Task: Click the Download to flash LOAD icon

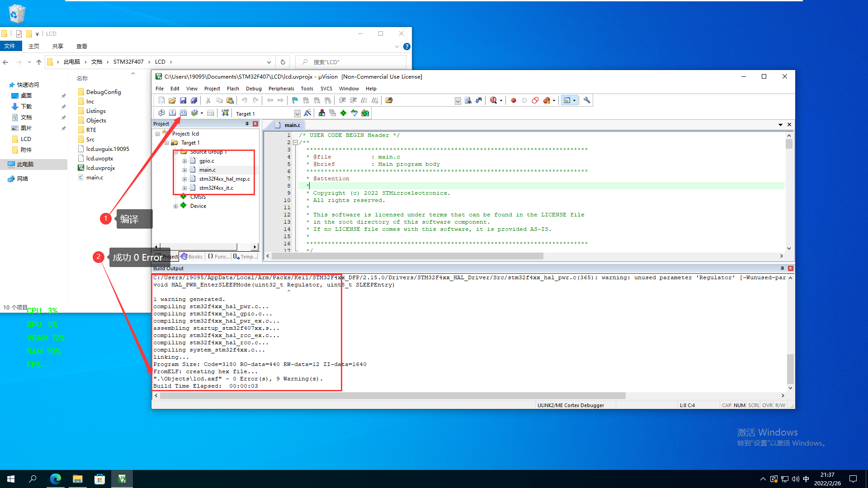Action: click(x=225, y=113)
